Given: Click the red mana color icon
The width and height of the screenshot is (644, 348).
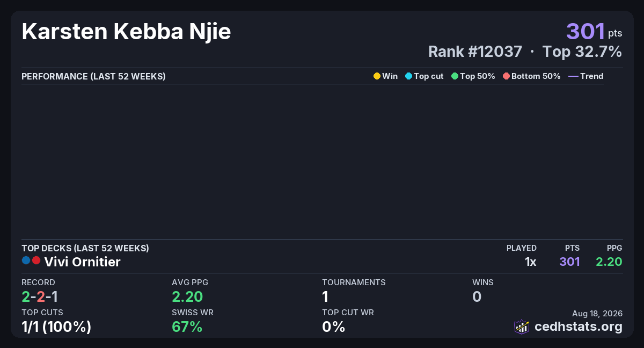Looking at the screenshot, I should click(36, 260).
